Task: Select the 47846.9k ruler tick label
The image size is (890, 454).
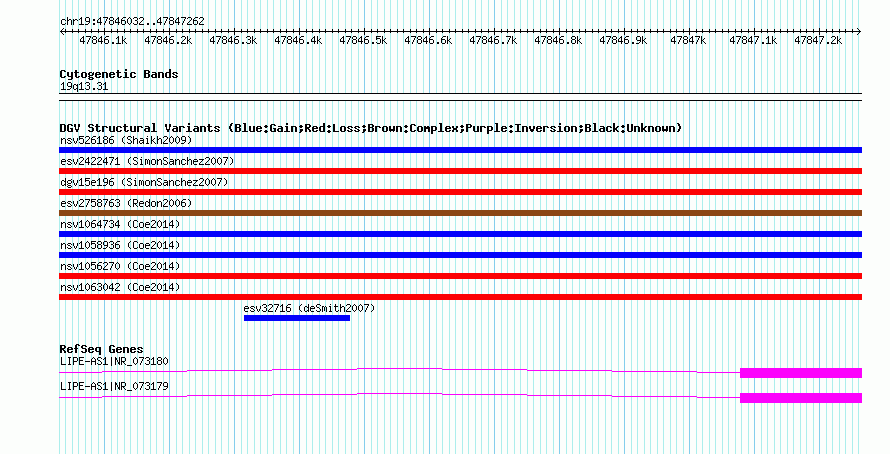Action: point(623,41)
